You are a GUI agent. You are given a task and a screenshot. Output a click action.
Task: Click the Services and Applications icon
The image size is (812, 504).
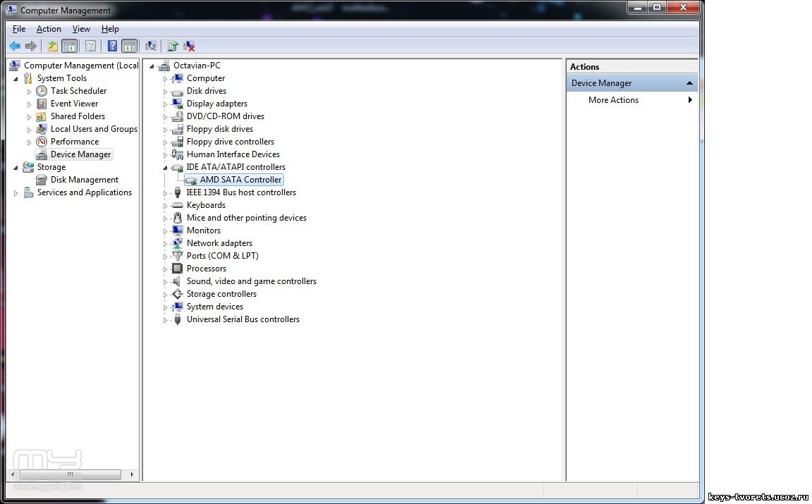(28, 192)
